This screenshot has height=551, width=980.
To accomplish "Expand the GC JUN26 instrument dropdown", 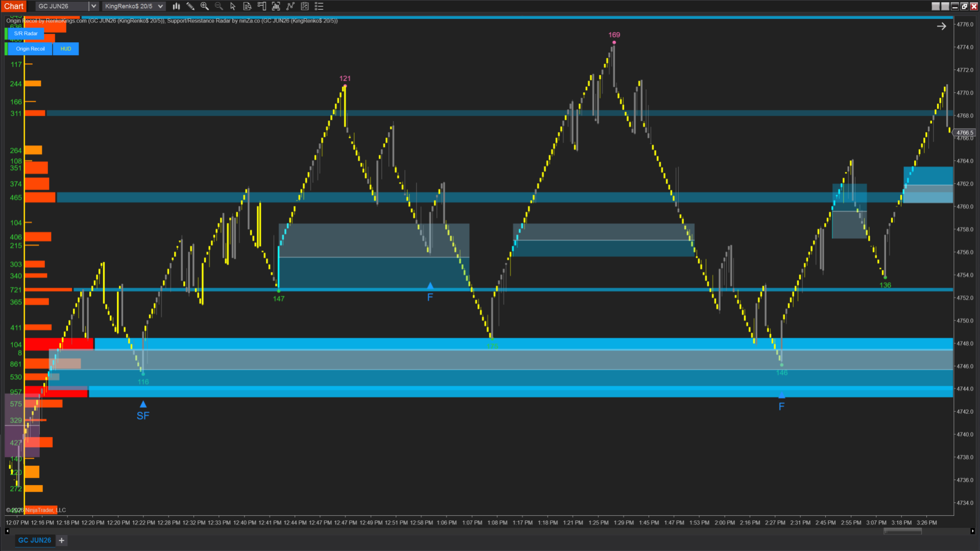I will click(x=93, y=6).
